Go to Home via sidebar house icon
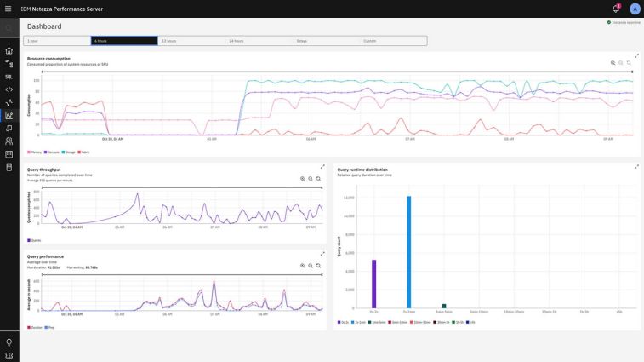The height and width of the screenshot is (362, 644). (9, 50)
